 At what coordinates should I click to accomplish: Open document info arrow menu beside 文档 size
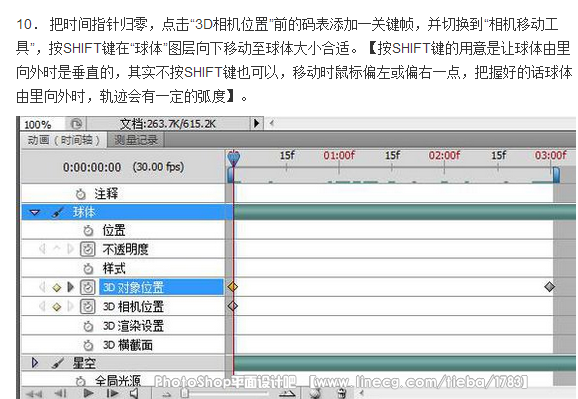257,123
